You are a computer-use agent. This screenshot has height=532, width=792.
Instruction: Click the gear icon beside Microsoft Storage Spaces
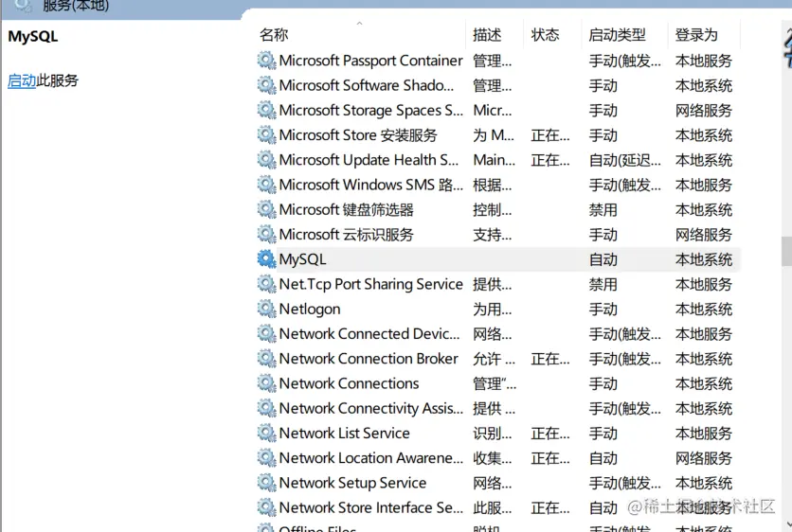[266, 110]
